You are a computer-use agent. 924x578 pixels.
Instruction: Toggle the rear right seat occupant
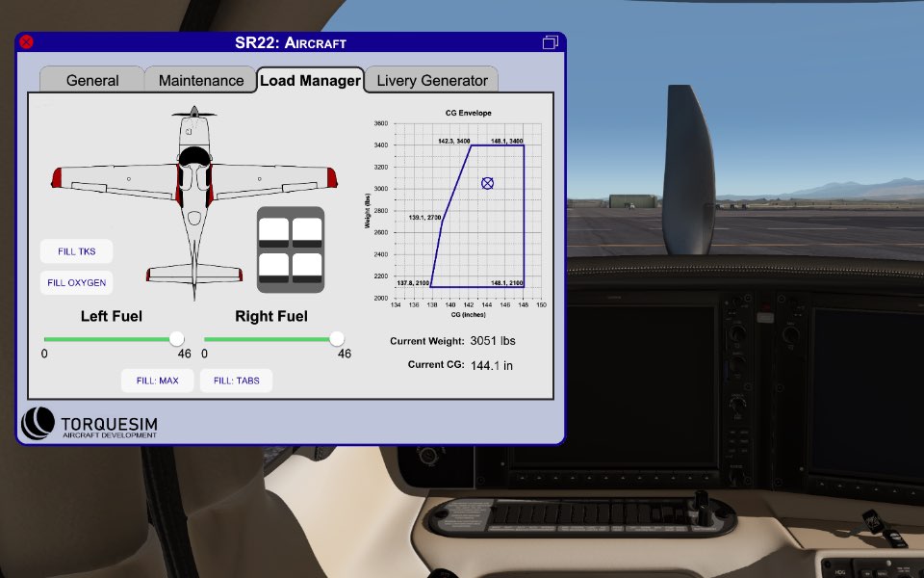tap(307, 269)
